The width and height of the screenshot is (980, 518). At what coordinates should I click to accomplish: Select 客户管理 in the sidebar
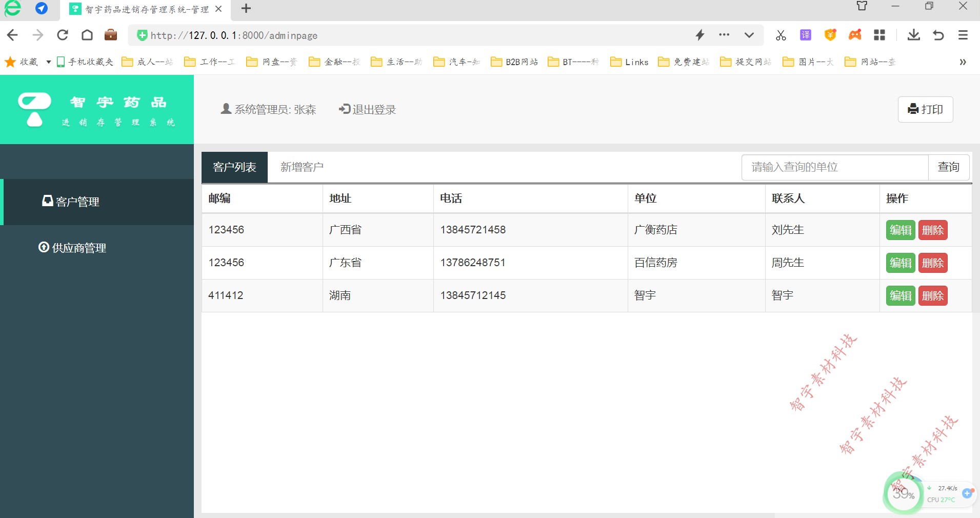coord(97,202)
